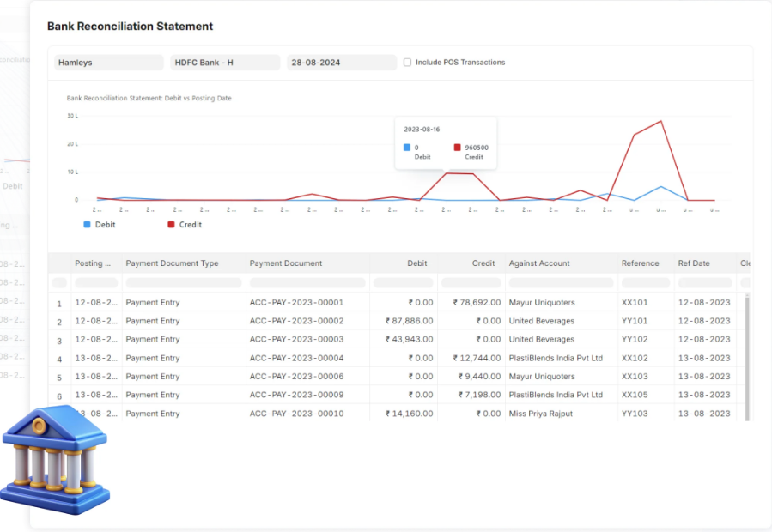
Task: Click the red Credit legend swatch
Action: pyautogui.click(x=171, y=225)
